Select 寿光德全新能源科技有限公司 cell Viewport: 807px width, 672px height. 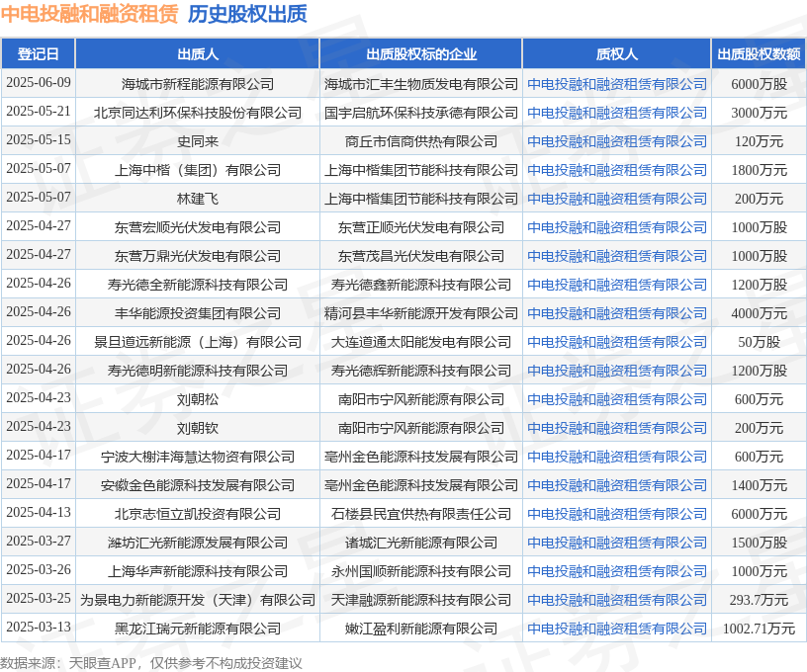(198, 285)
